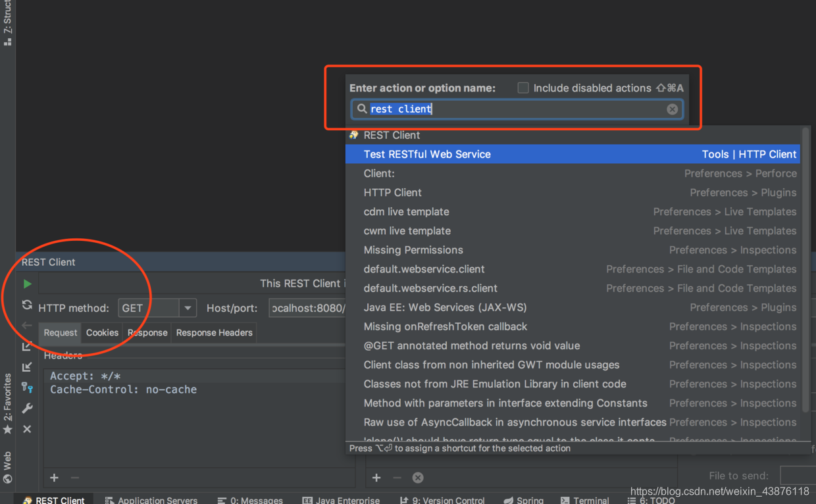
Task: Select Missing onRefreshToken callback result
Action: point(573,326)
